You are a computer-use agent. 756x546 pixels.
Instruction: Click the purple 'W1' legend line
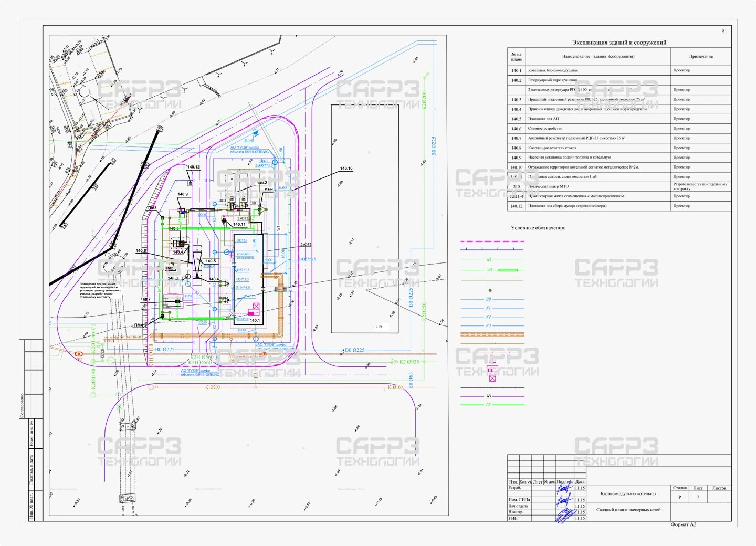[492, 396]
